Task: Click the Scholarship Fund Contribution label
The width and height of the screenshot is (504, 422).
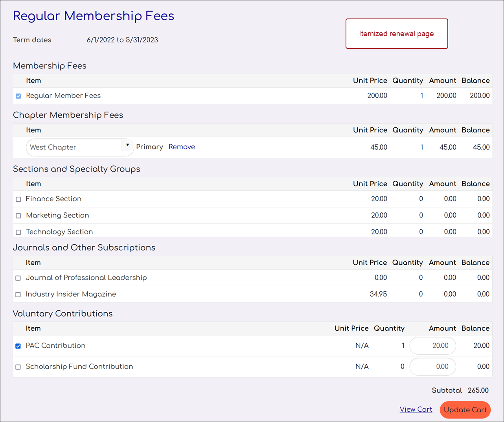Action: pos(79,366)
